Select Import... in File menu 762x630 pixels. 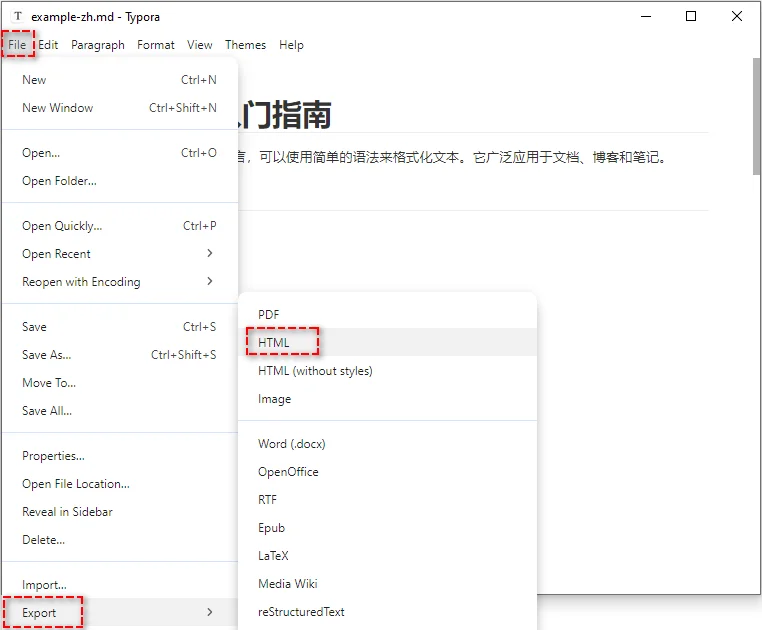coord(120,585)
